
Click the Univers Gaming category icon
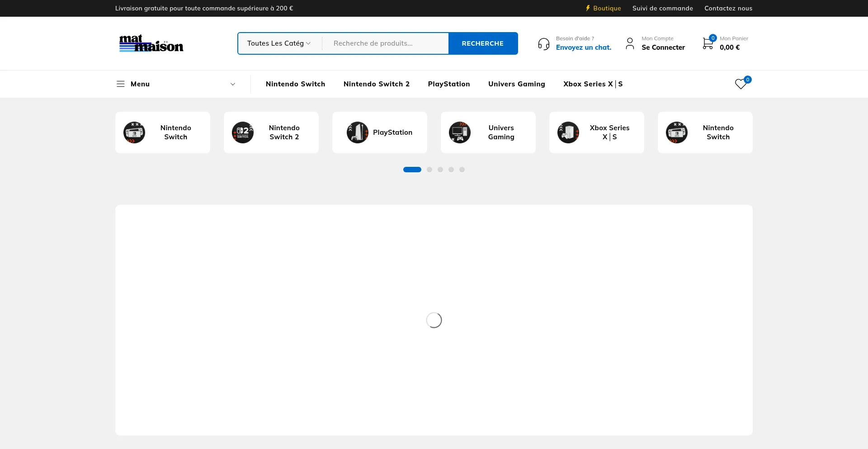click(x=460, y=132)
